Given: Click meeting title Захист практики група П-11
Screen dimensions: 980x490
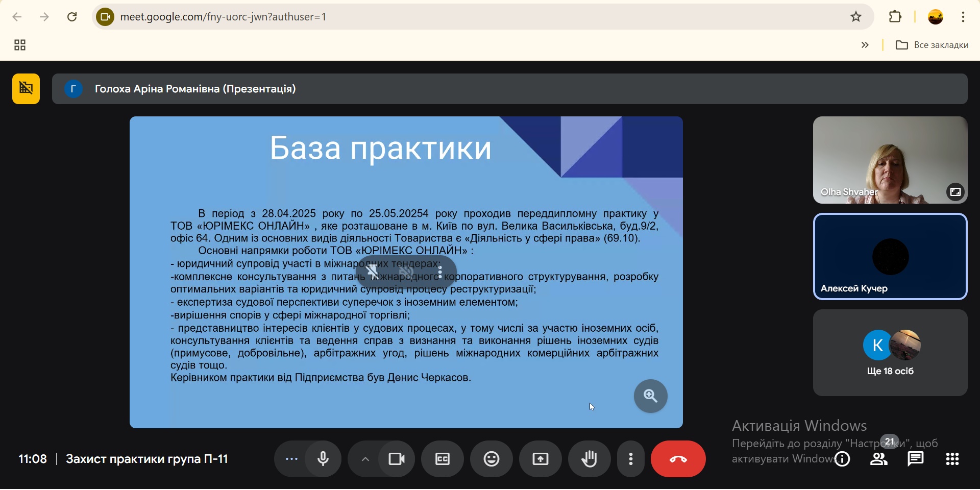Looking at the screenshot, I should (147, 460).
